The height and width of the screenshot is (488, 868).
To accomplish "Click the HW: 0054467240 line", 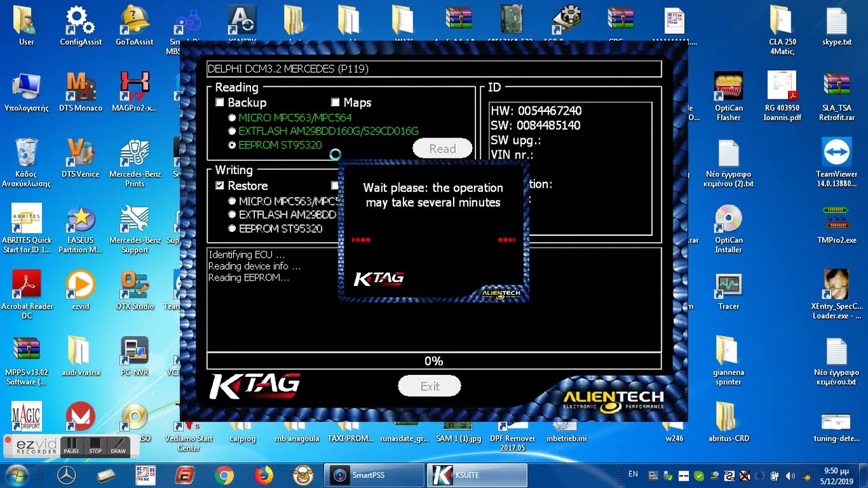I will pyautogui.click(x=536, y=110).
